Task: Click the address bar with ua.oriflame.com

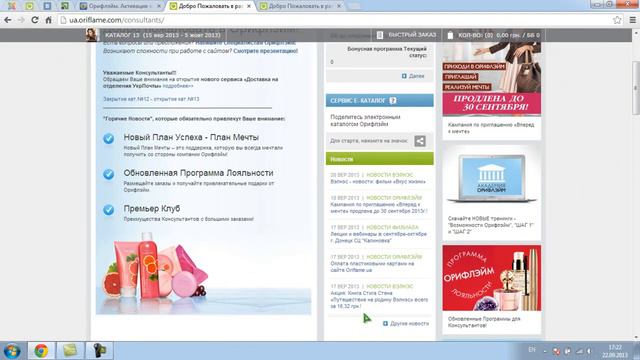Action: (x=335, y=20)
